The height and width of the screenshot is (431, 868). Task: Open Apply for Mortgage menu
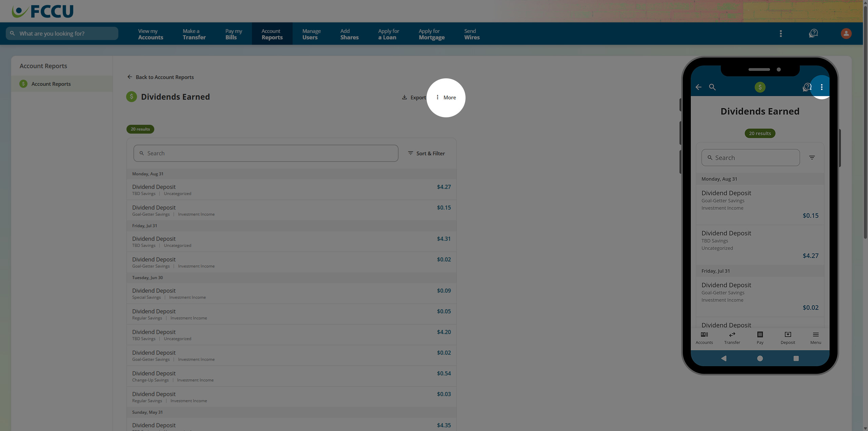pyautogui.click(x=432, y=34)
